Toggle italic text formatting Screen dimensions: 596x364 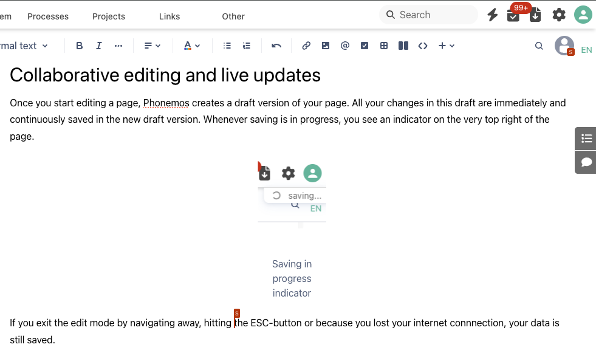tap(99, 46)
